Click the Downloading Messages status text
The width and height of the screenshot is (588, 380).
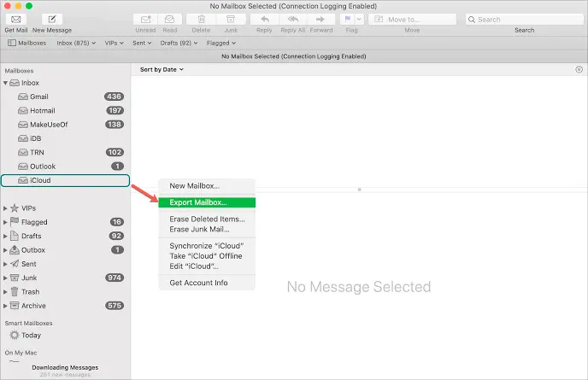(65, 368)
